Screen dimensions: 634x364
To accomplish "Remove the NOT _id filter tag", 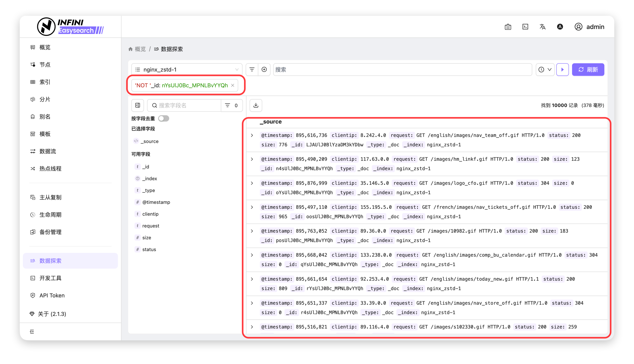I will tap(233, 85).
